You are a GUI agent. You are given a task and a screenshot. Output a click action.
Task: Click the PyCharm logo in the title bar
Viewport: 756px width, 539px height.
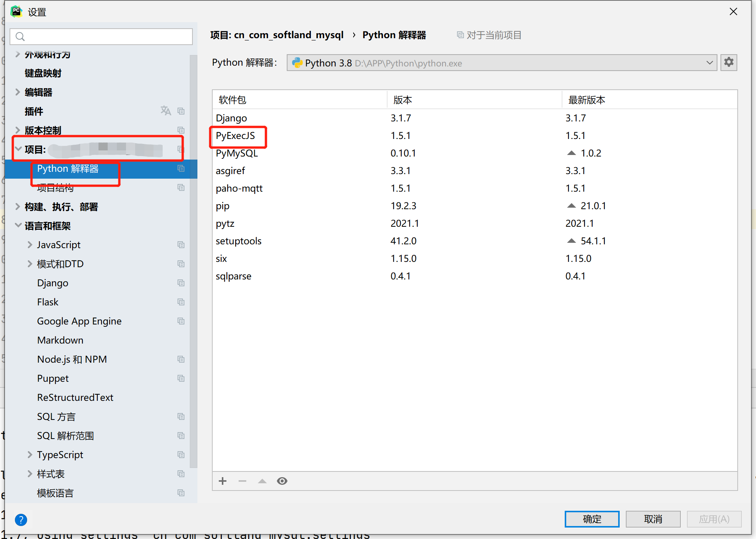pos(16,11)
